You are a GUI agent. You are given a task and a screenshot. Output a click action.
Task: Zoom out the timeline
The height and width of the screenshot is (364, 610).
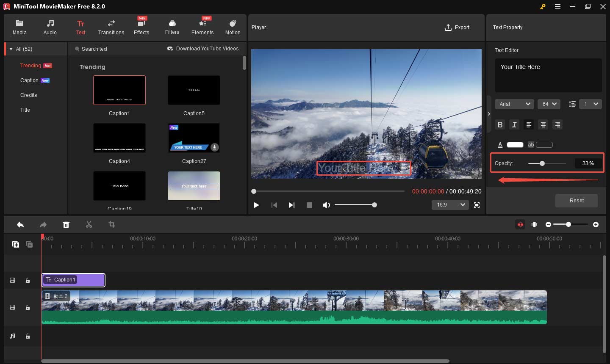pos(548,224)
